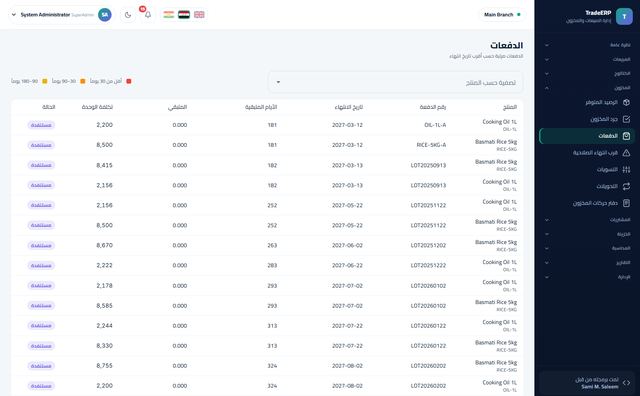The width and height of the screenshot is (640, 396).
Task: Open الرصيد المتوفر cube icon in sidebar
Action: (626, 102)
